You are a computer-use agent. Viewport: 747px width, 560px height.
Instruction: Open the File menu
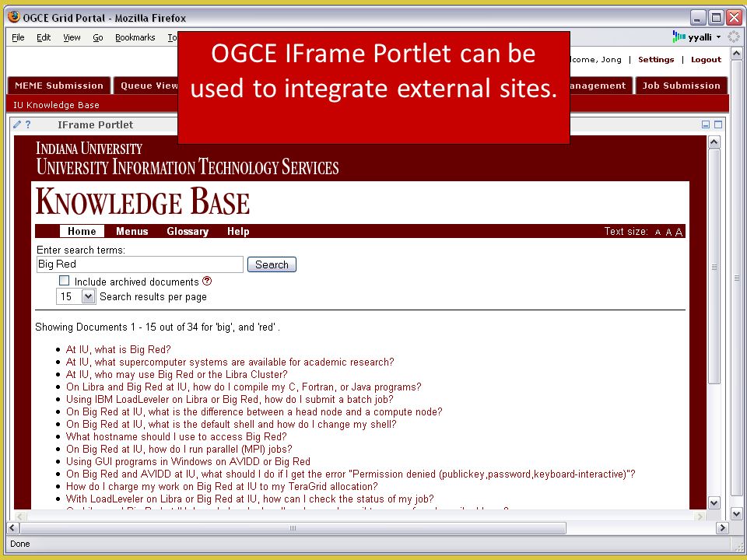click(x=18, y=37)
